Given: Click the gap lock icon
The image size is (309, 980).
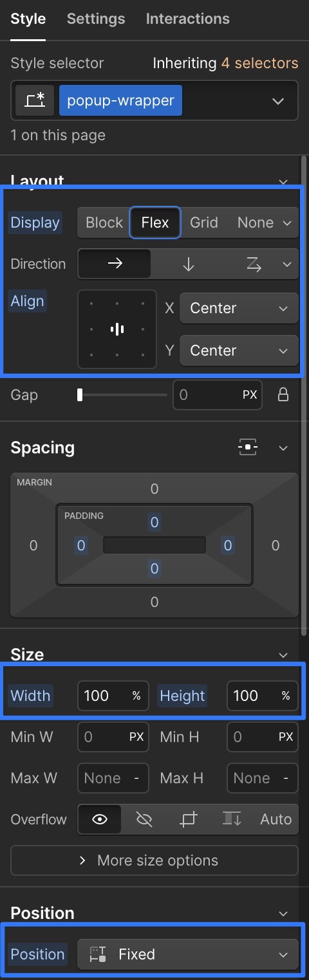Looking at the screenshot, I should click(x=283, y=395).
